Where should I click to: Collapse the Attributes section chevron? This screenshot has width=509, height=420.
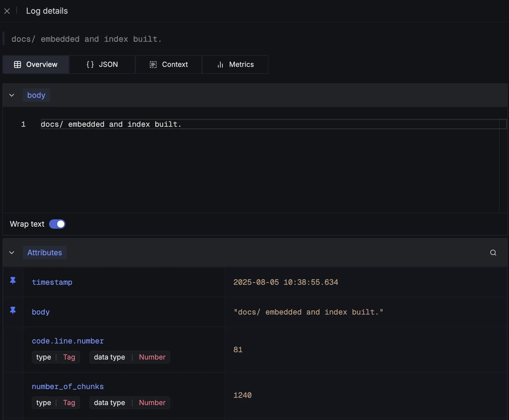12,253
